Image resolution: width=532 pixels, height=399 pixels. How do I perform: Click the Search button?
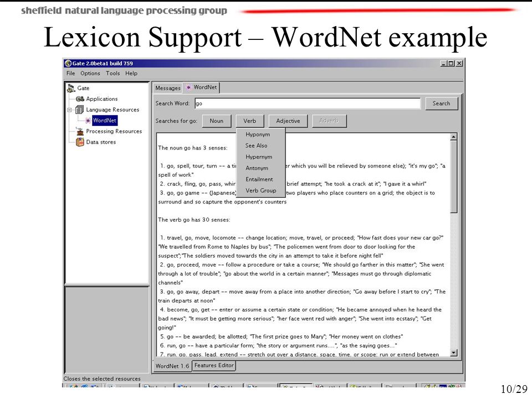click(441, 104)
